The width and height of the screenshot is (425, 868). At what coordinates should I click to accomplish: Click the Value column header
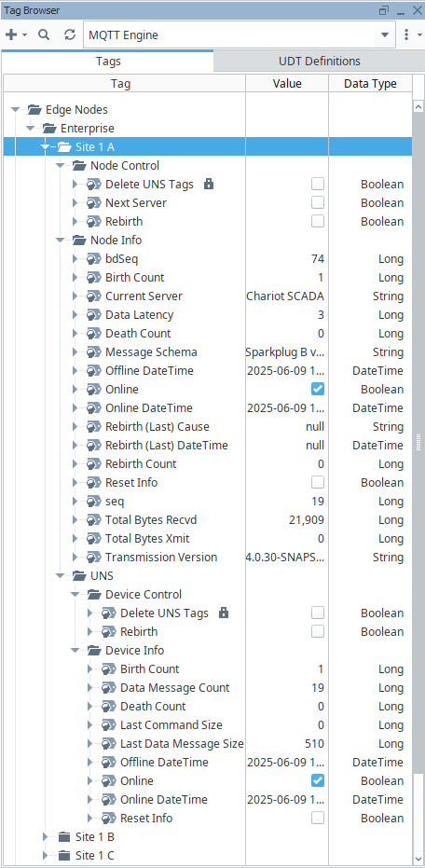point(287,84)
